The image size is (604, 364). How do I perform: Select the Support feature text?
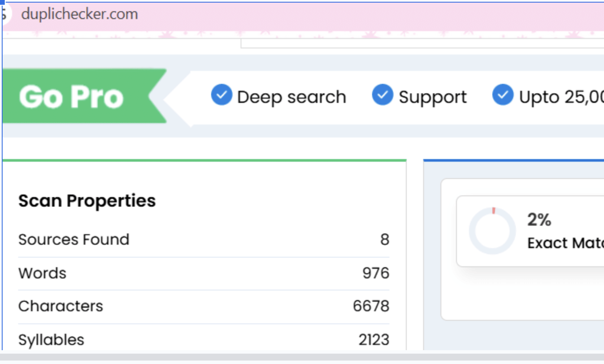pyautogui.click(x=433, y=97)
